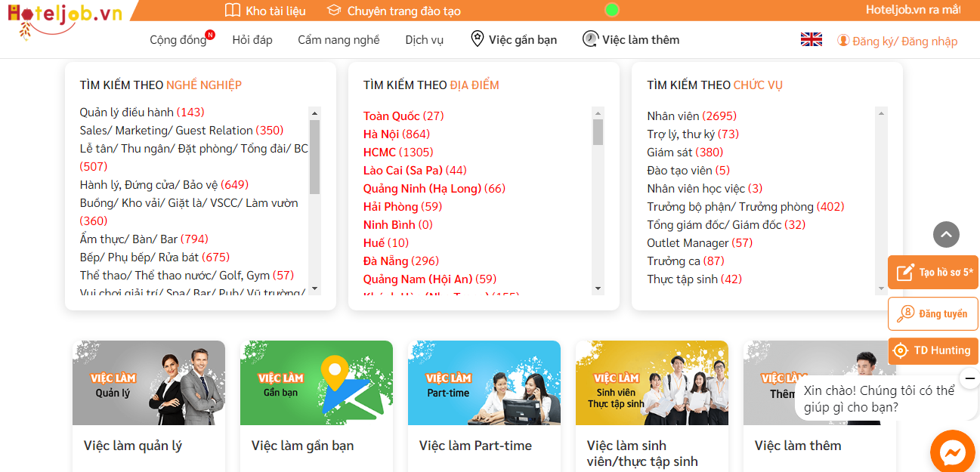Open the Việc làm Part-time thumbnail
The height and width of the screenshot is (472, 980).
pyautogui.click(x=484, y=383)
